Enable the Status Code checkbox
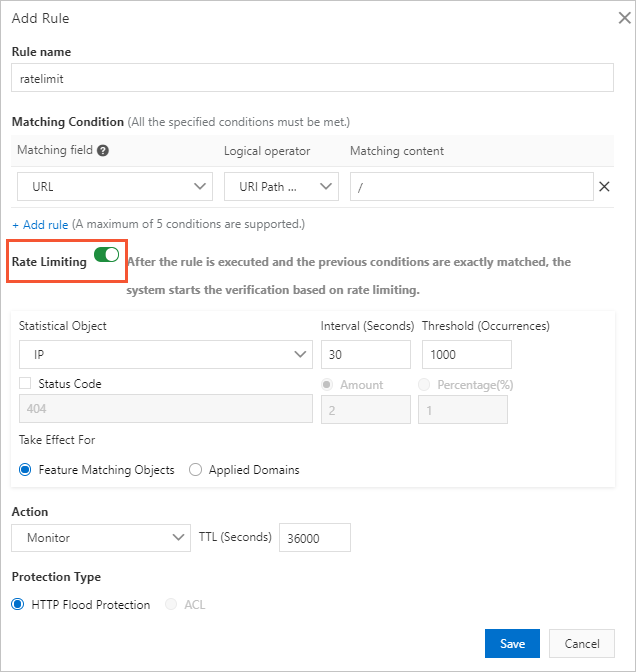 coord(25,384)
